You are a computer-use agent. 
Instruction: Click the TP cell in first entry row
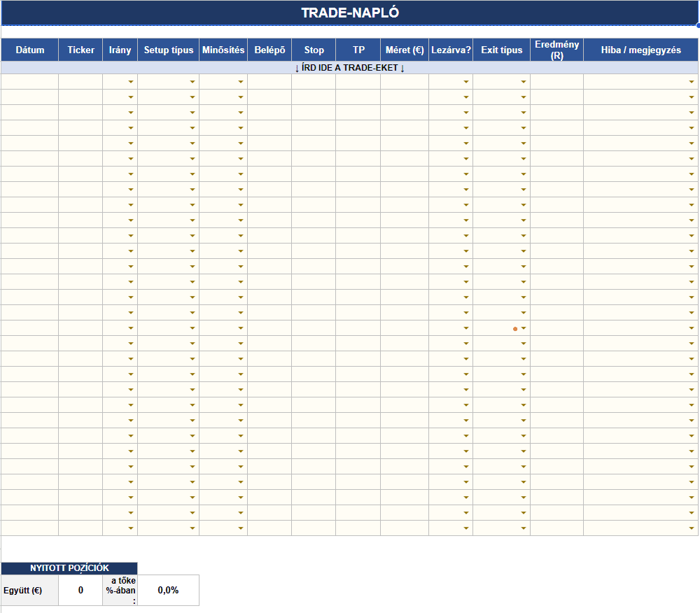[358, 82]
